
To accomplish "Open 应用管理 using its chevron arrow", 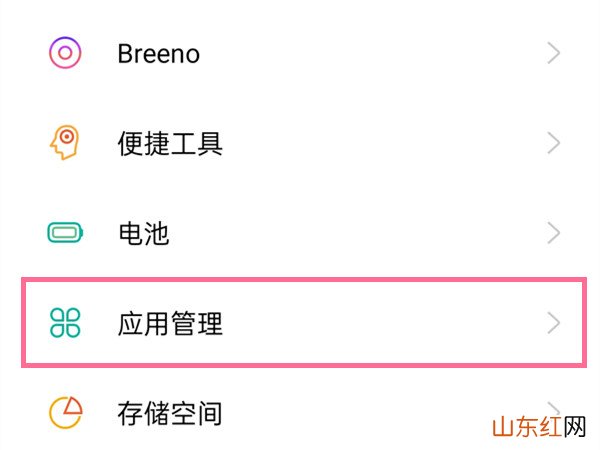I will (x=554, y=323).
